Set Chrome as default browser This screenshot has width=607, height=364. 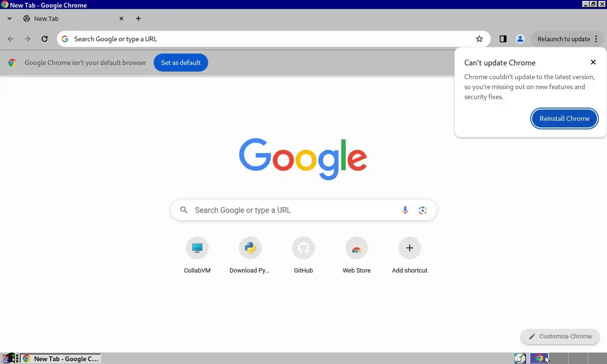point(181,63)
